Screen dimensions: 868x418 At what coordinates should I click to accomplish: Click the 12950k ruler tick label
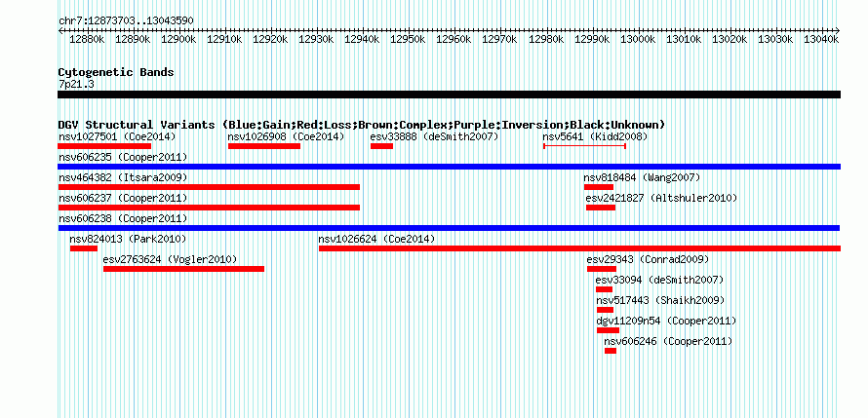[408, 40]
